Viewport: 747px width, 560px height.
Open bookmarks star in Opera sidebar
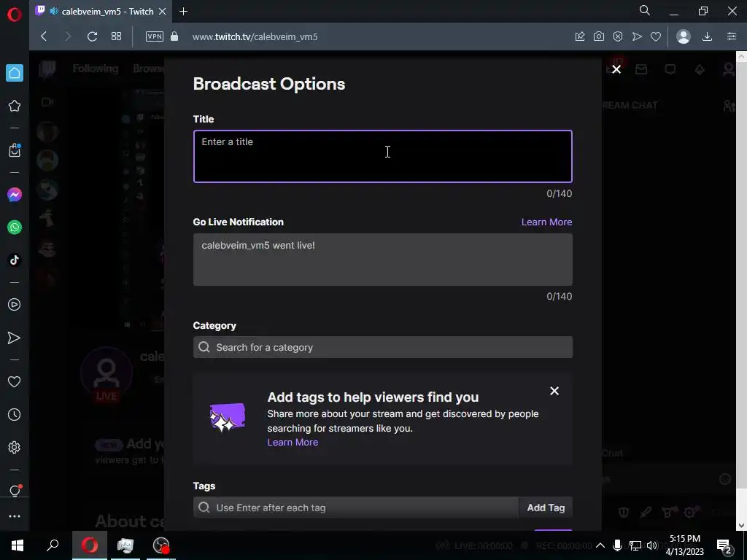[15, 106]
